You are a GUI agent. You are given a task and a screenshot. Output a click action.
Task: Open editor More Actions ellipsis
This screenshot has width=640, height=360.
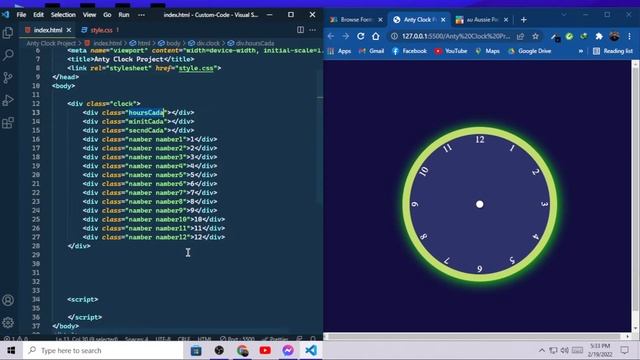pos(313,30)
